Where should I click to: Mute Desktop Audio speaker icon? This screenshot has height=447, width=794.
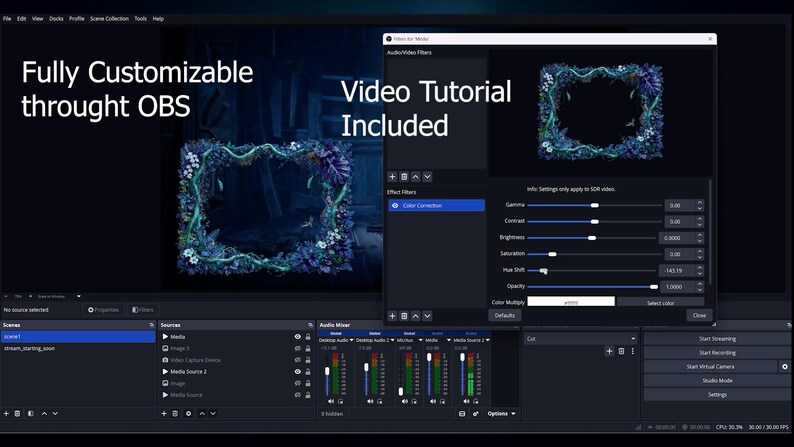(331, 401)
